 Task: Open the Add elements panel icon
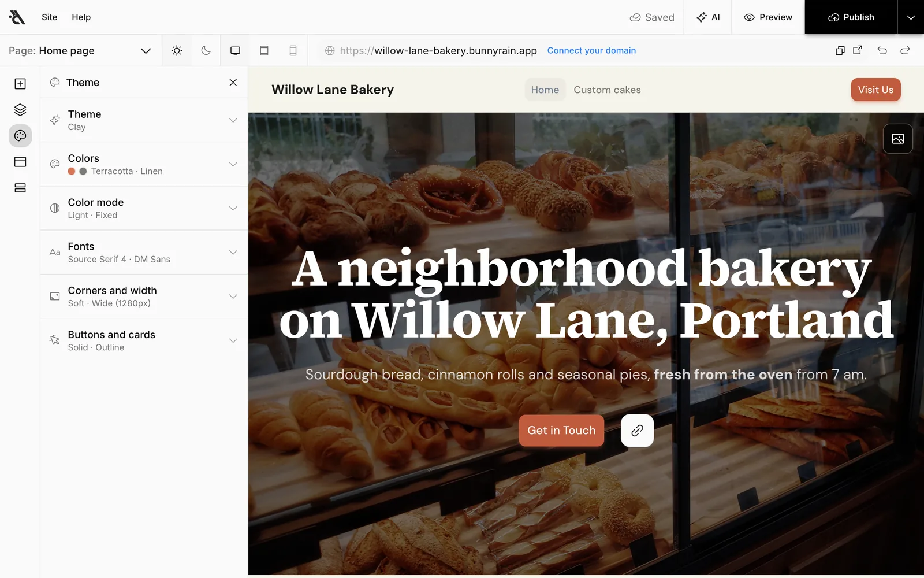coord(20,84)
